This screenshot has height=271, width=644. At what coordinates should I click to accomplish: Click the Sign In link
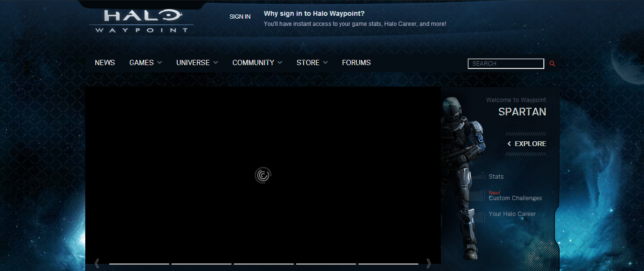point(240,17)
